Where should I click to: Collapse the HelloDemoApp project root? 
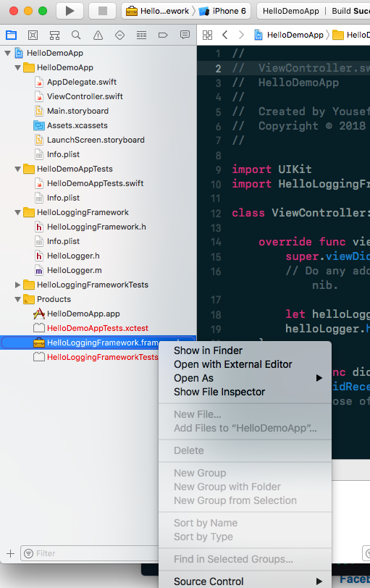tap(7, 54)
